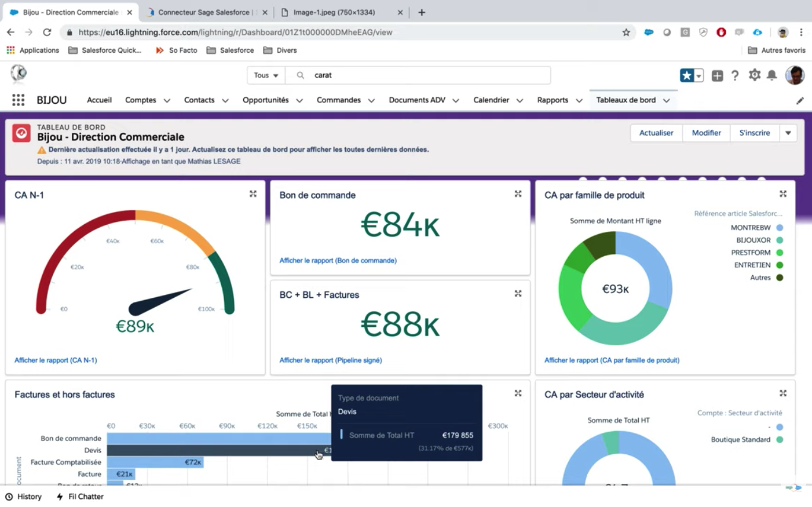812x507 pixels.
Task: Open more dashboard actions dropdown next to S'inscrire
Action: 788,133
